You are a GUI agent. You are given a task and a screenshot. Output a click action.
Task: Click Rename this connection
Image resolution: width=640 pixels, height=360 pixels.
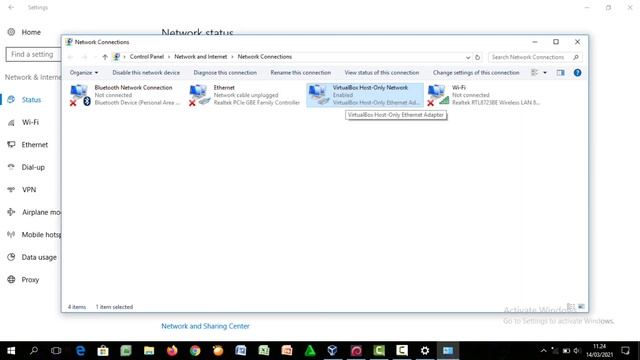[300, 73]
